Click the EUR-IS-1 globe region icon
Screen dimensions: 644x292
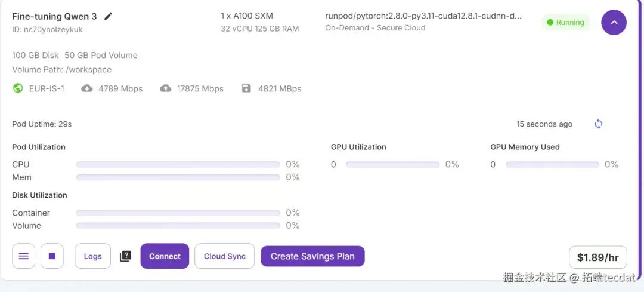point(18,88)
